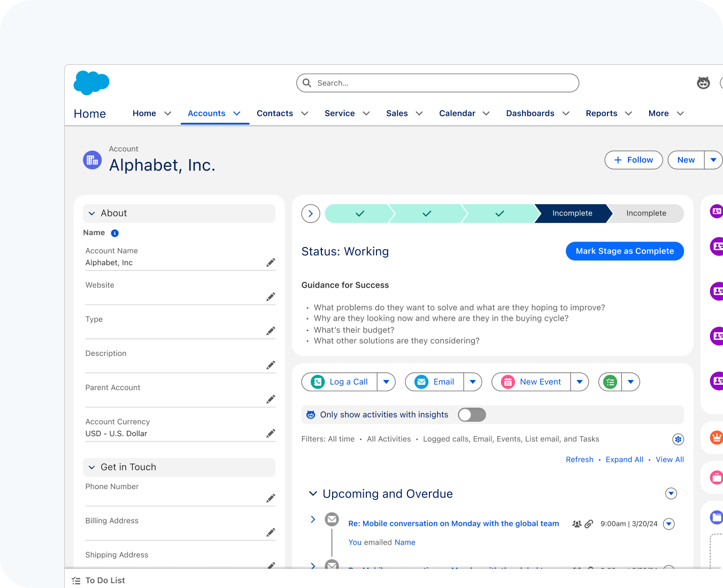Click the pink briefcase icon in right sidebar

point(716,477)
